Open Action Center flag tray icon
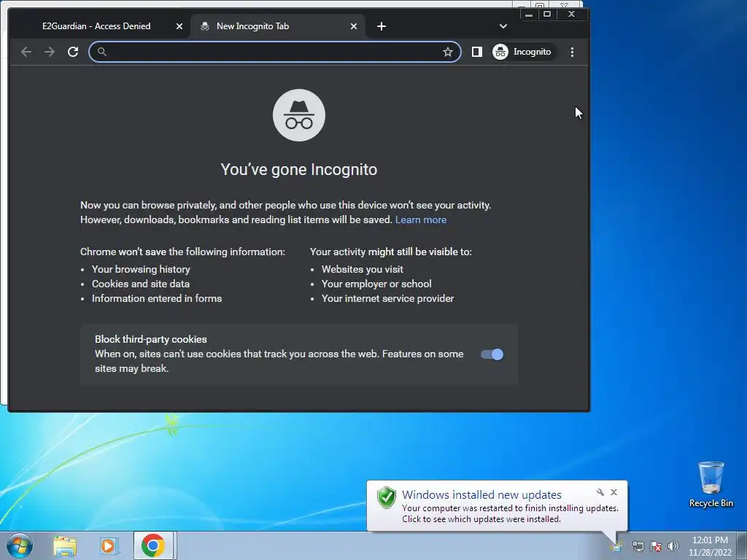Screen dimensions: 747x560 [656, 546]
